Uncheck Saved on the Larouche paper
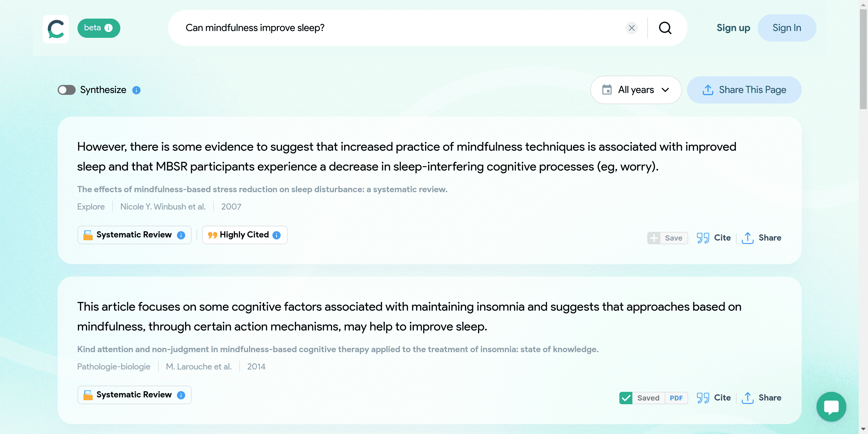Image resolution: width=868 pixels, height=434 pixels. 626,398
